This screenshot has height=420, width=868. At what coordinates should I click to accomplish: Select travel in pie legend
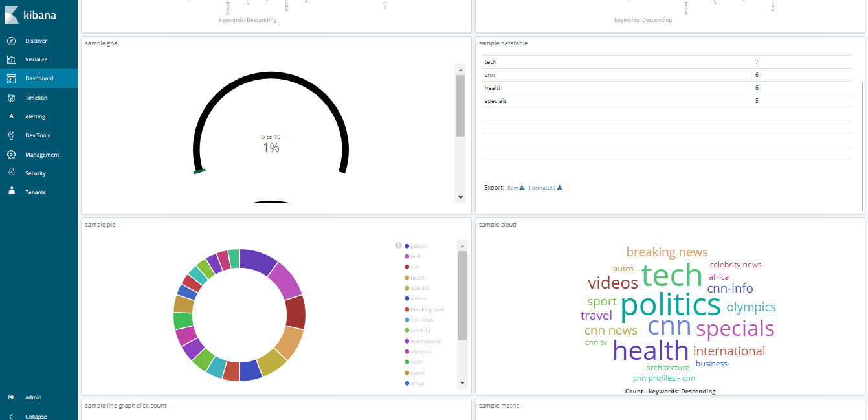click(417, 373)
